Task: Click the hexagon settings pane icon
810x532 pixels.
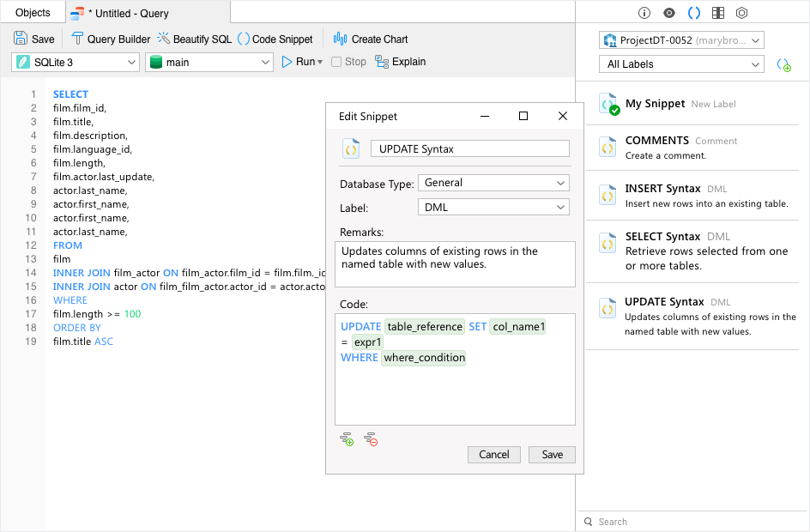Action: (x=742, y=13)
